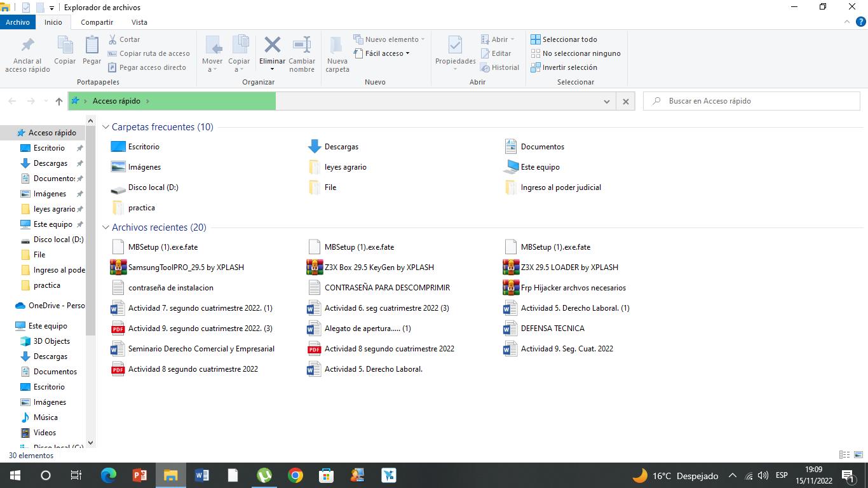868x488 pixels.
Task: Click the Eliminar (delete) icon in ribbon
Action: [272, 45]
